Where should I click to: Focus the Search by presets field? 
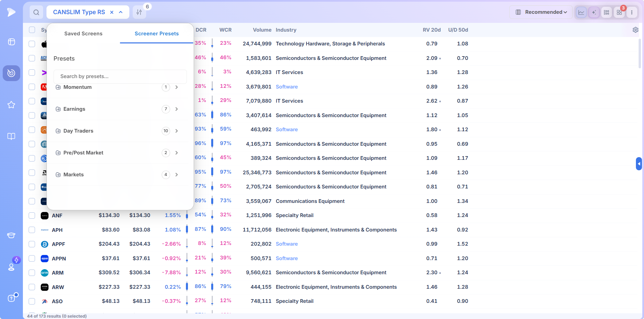pyautogui.click(x=120, y=76)
